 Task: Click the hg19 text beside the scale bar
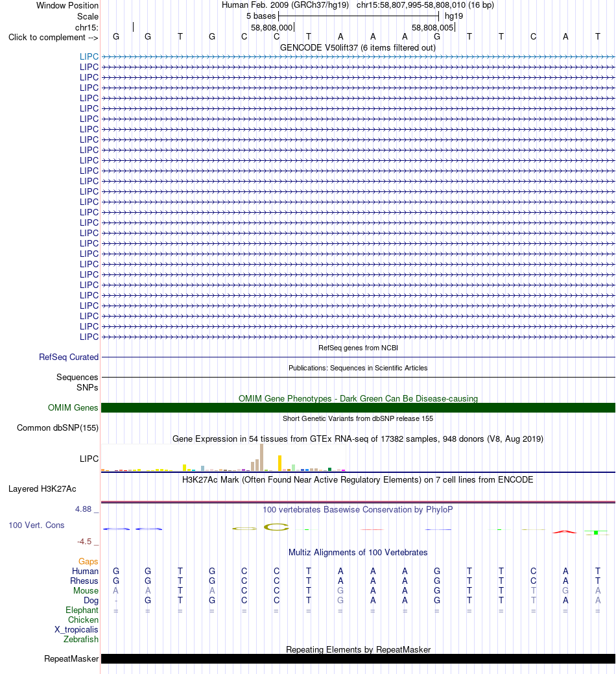coord(454,16)
